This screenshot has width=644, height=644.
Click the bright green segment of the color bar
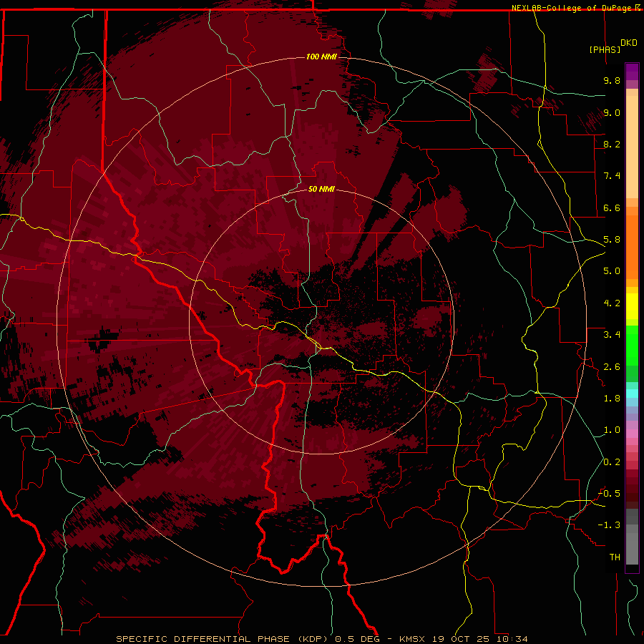coord(632,346)
